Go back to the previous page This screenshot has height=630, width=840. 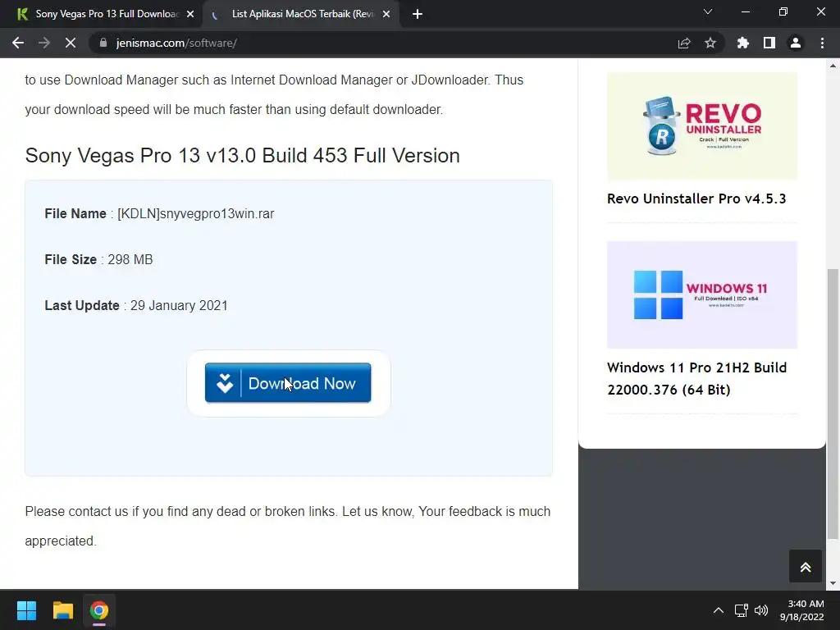18,43
